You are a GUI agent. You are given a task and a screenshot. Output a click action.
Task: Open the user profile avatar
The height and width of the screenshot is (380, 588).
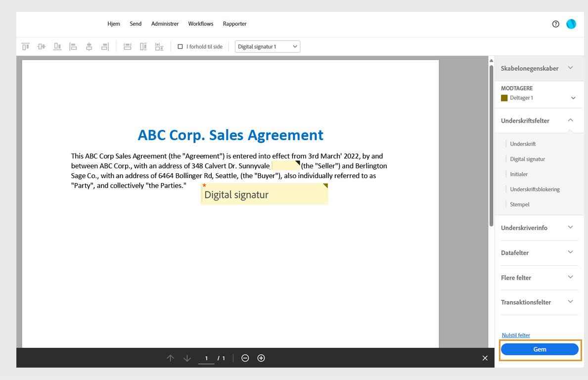pos(571,24)
